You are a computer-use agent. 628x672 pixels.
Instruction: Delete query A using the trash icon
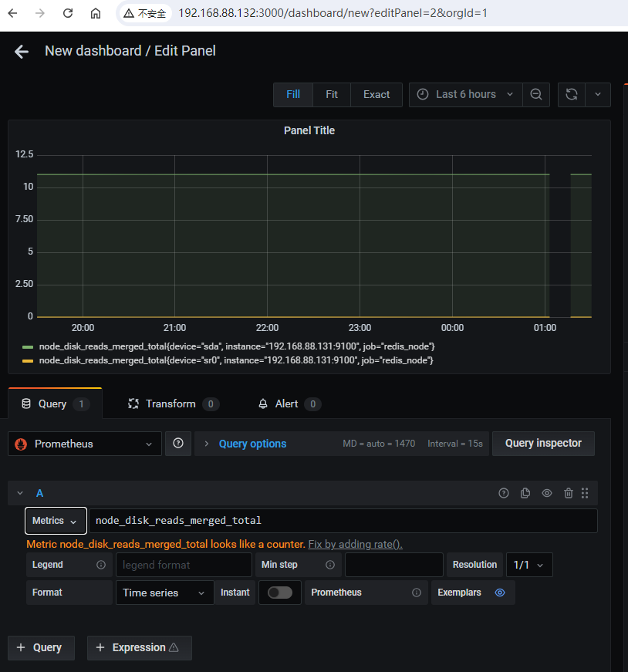569,493
